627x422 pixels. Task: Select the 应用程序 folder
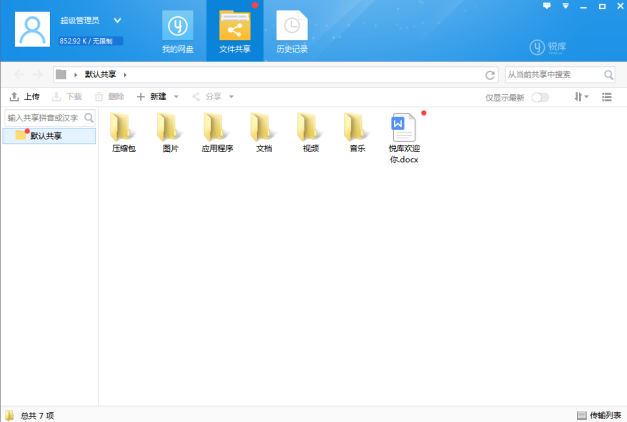(x=217, y=132)
